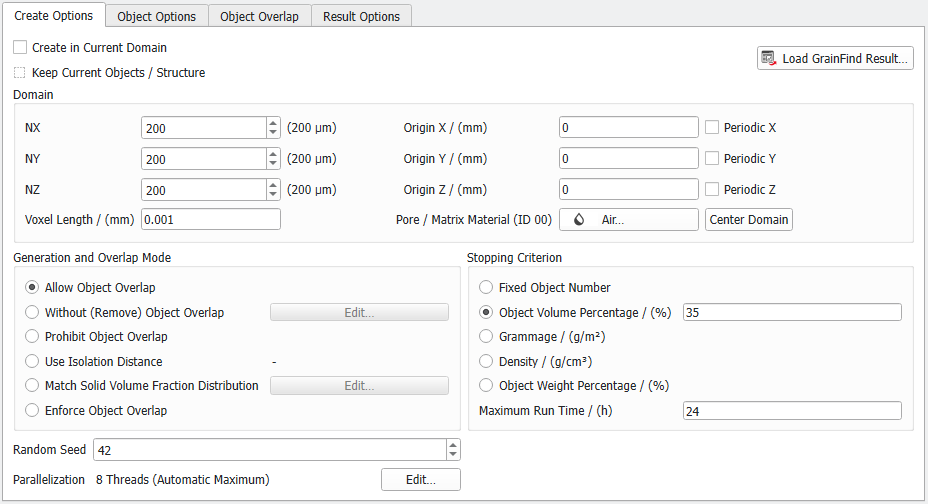Switch to the Object Options tab
Viewport: 928px width, 504px height.
pyautogui.click(x=156, y=17)
